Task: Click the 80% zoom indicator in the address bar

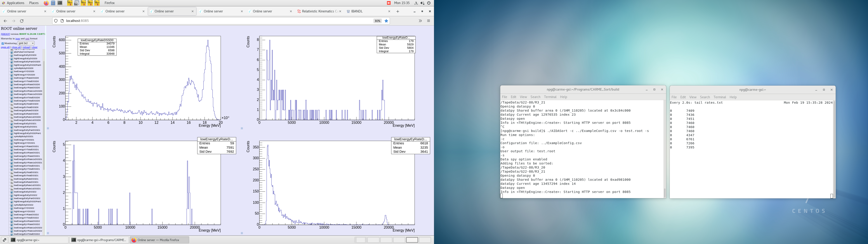Action: point(378,21)
